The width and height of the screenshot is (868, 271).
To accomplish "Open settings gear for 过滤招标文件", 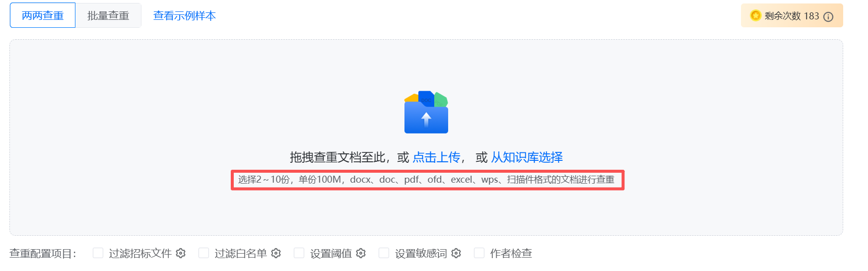I will (181, 253).
